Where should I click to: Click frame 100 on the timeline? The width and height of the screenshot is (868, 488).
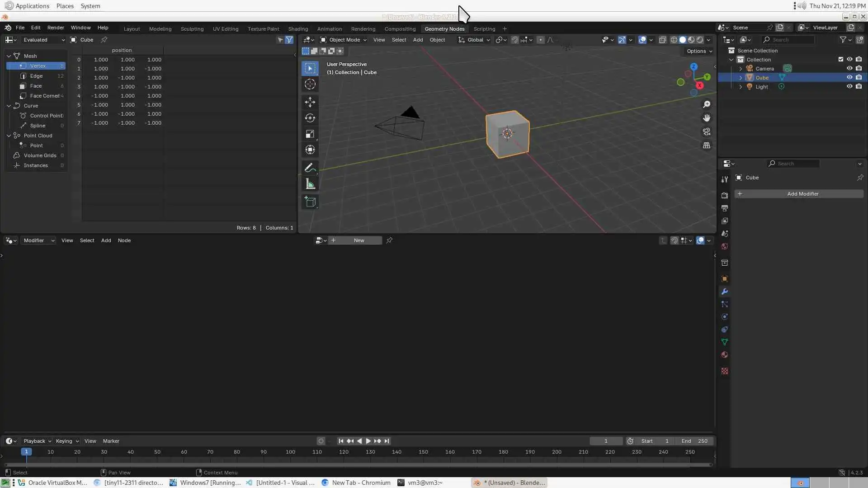pyautogui.click(x=290, y=452)
